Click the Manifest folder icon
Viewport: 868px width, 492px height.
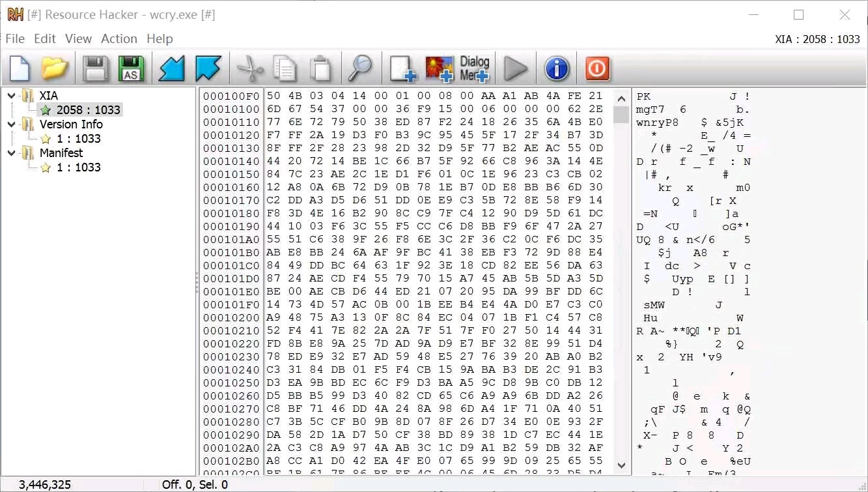[x=28, y=153]
